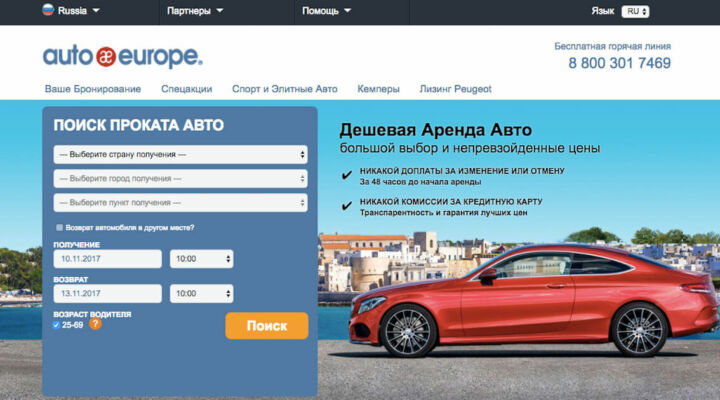Click the Russian flag icon
The height and width of the screenshot is (400, 720).
(47, 11)
